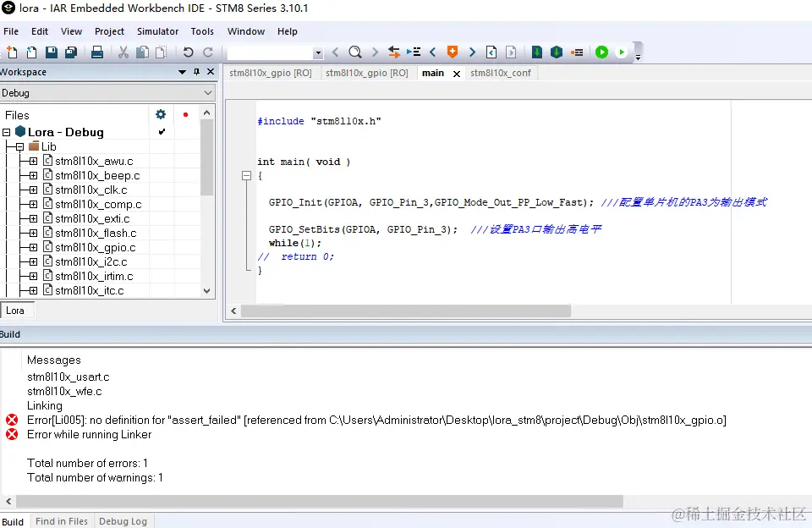The image size is (812, 528).
Task: Open the quick search dropdown in toolbar
Action: tap(318, 52)
